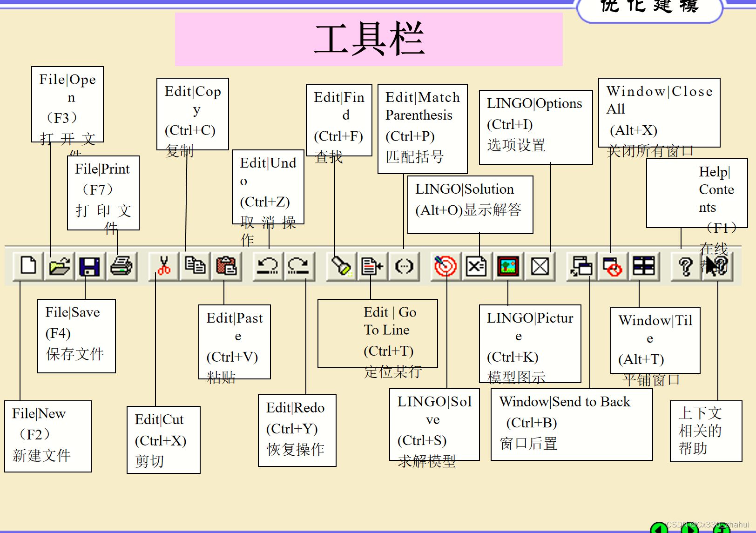This screenshot has width=756, height=533.
Task: Click the Edit|Copy (Ctrl+C) label box
Action: (193, 114)
